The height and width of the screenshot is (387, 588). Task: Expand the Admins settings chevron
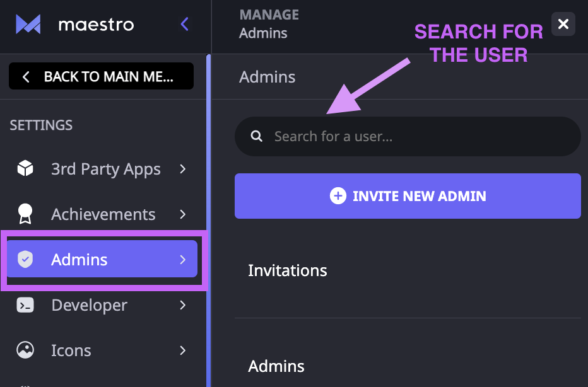click(182, 259)
